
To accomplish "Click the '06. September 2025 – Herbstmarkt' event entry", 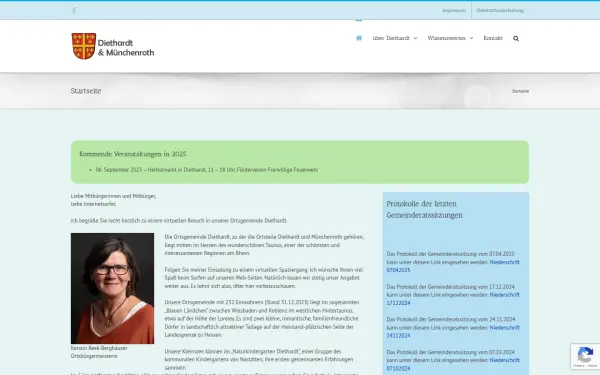I will 207,170.
